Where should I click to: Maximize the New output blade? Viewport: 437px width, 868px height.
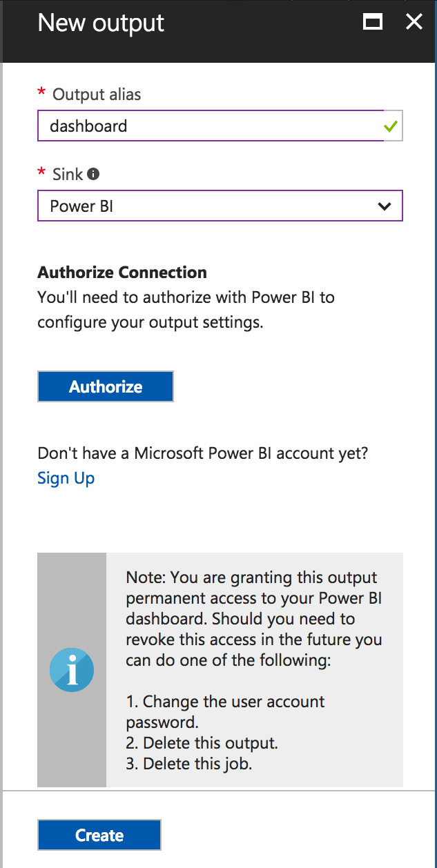pos(373,22)
